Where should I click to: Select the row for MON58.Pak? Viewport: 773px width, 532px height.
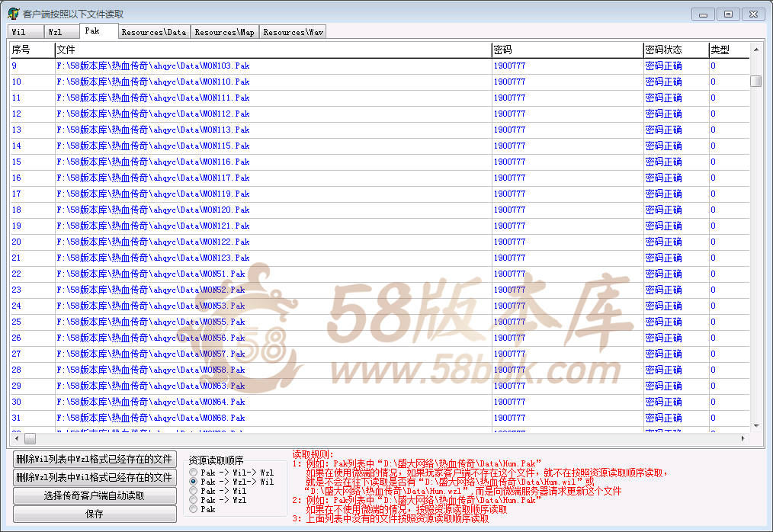[380, 370]
